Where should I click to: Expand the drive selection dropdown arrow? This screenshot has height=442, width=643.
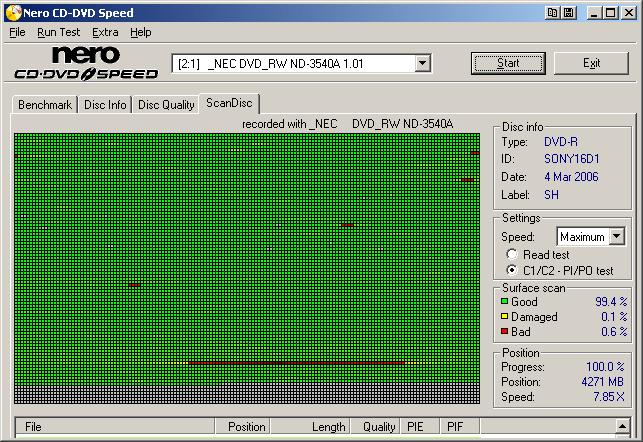(422, 64)
